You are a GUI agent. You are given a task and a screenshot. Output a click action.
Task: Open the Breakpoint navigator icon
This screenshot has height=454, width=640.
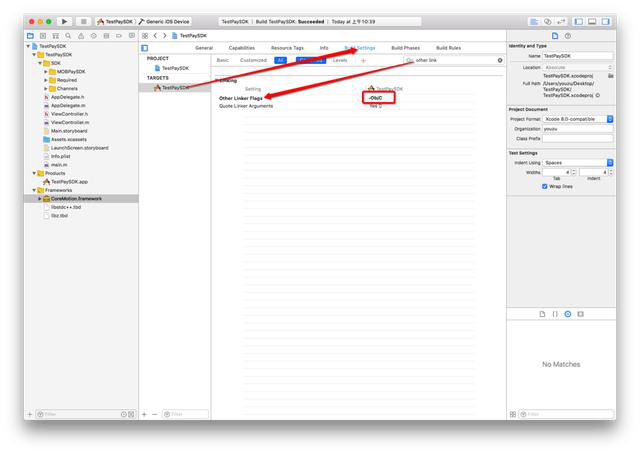coord(119,36)
